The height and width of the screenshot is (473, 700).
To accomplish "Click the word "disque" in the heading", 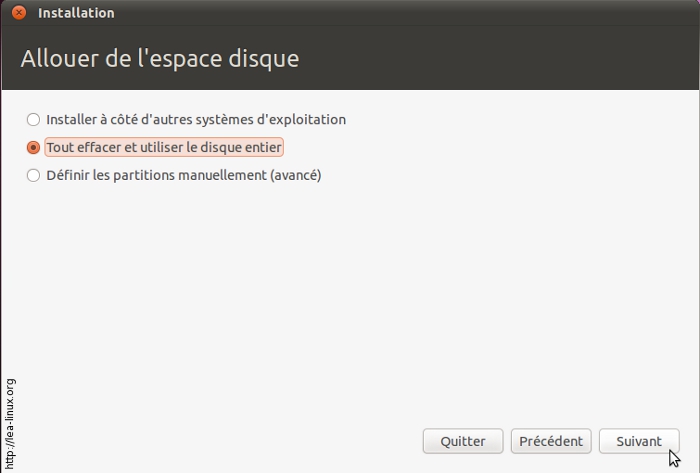I will pos(263,58).
